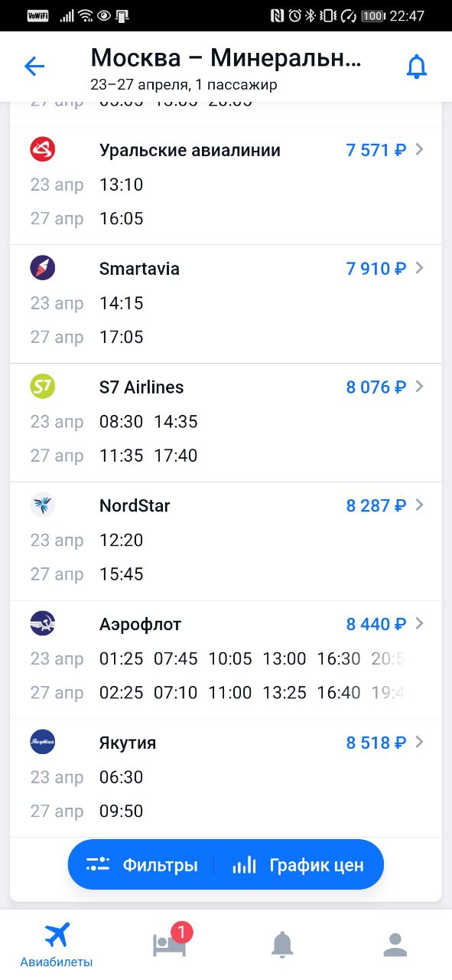Tap the green S7 Airlines logo
This screenshot has height=980, width=452.
43,387
